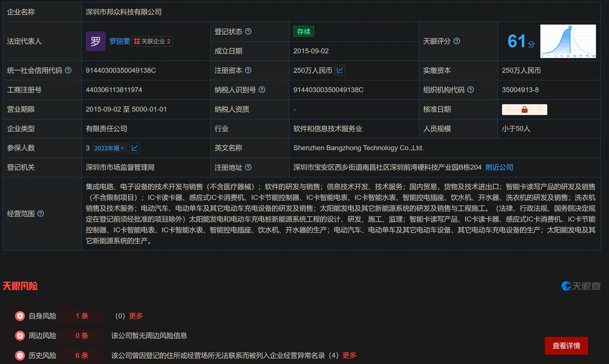Click help icon next to 注册资本
Image resolution: width=609 pixels, height=364 pixels.
coord(248,70)
